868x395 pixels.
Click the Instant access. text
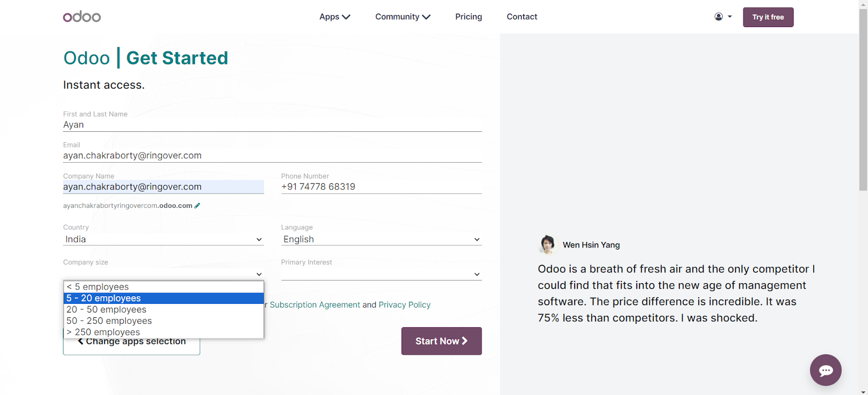tap(104, 85)
